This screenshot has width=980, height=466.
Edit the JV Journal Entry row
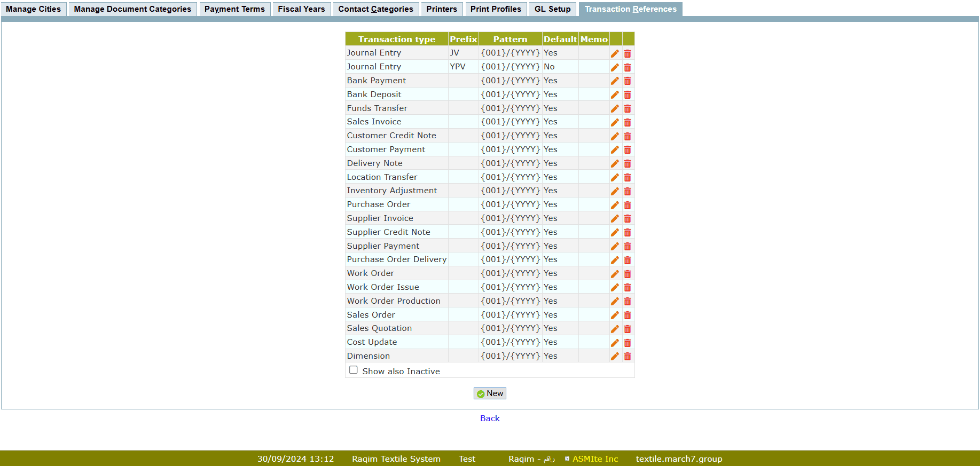[x=615, y=53]
